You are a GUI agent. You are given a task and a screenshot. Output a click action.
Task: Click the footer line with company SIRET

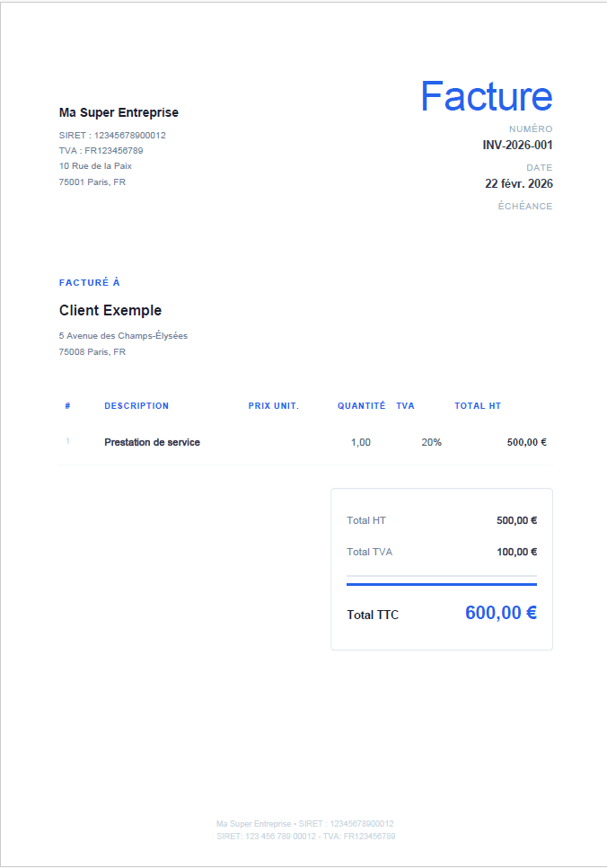coord(305,824)
